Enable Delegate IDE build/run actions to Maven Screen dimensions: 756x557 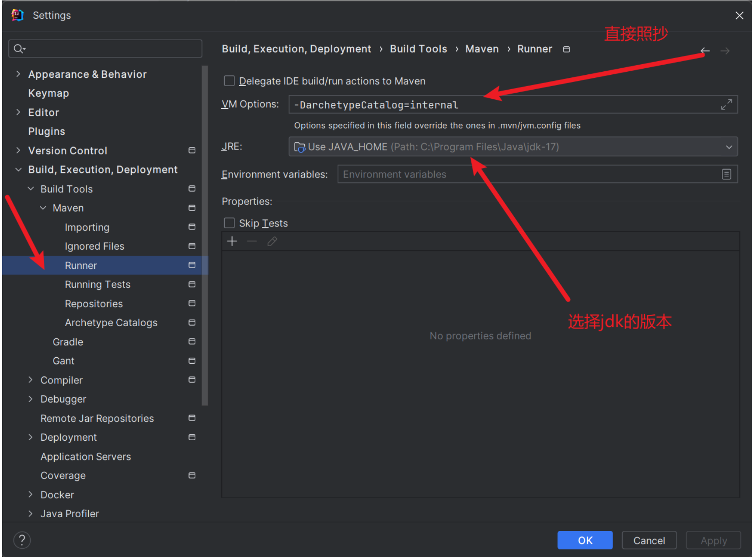(229, 81)
